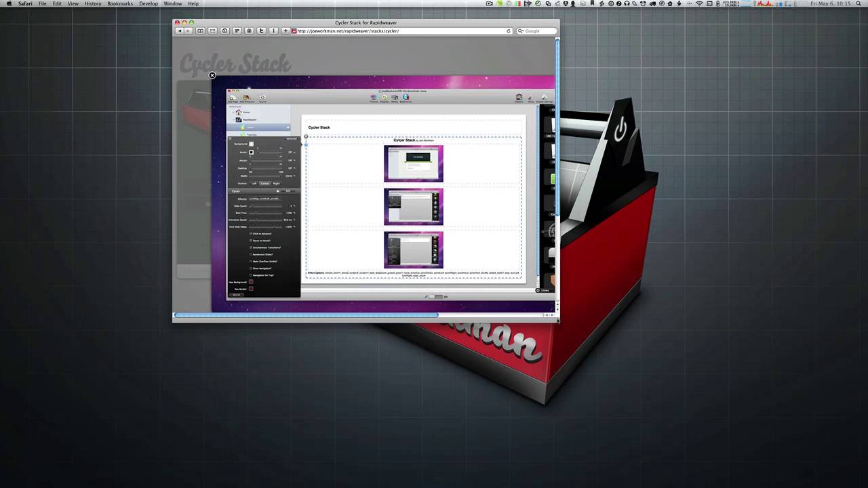Open the Help menu
Image resolution: width=868 pixels, height=488 pixels.
(193, 4)
